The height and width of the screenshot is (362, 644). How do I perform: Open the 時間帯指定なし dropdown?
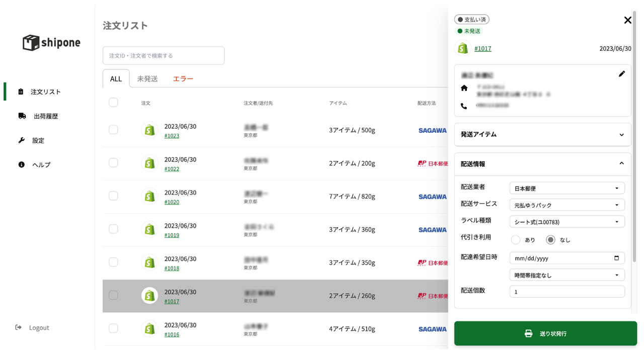(x=567, y=275)
